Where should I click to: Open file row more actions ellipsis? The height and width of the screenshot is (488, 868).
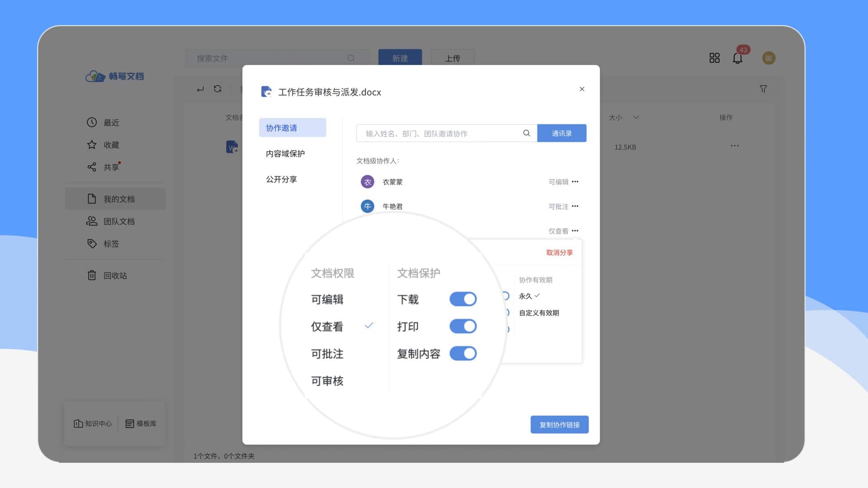point(735,146)
